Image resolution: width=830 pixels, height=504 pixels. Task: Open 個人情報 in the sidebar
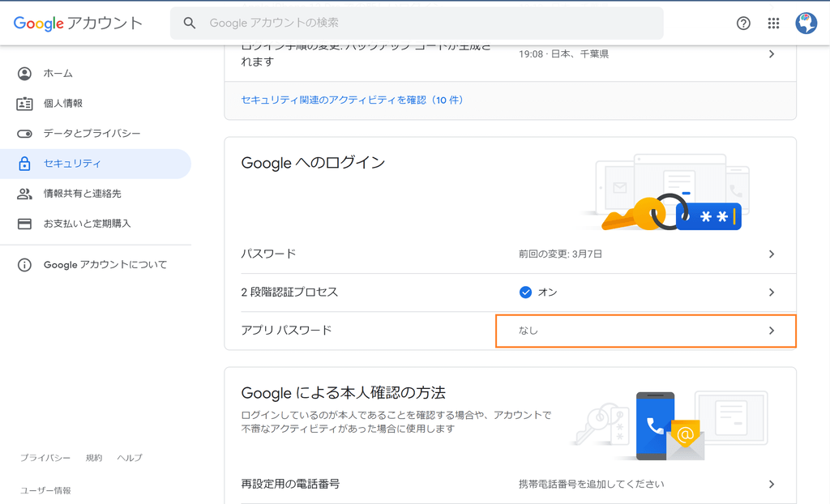[96, 103]
